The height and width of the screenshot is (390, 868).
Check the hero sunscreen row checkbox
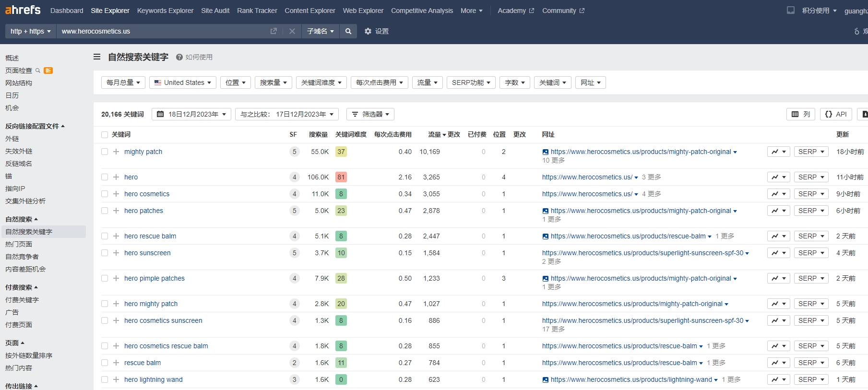105,253
